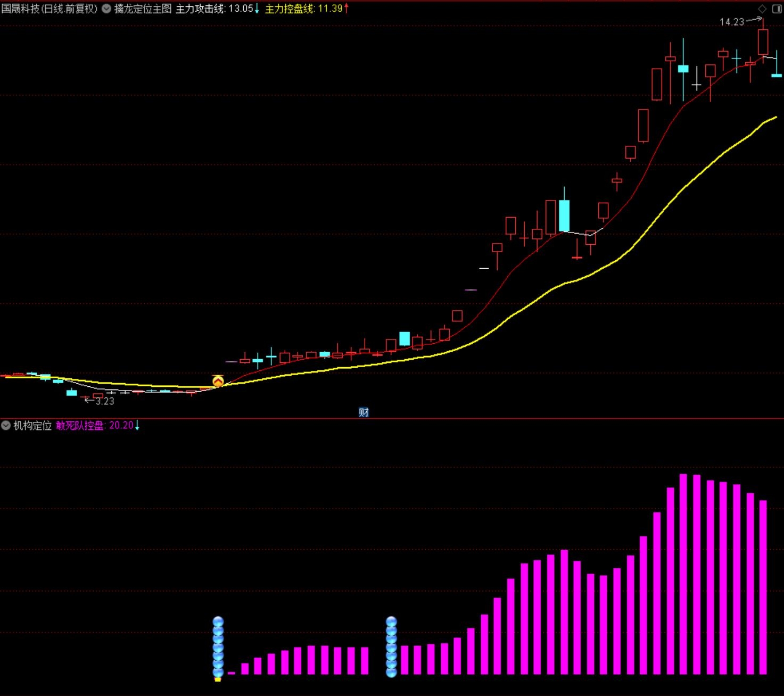Viewport: 784px width, 696px height.
Task: Click the tallest magenta bar in 机构定位 panel
Action: click(683, 574)
